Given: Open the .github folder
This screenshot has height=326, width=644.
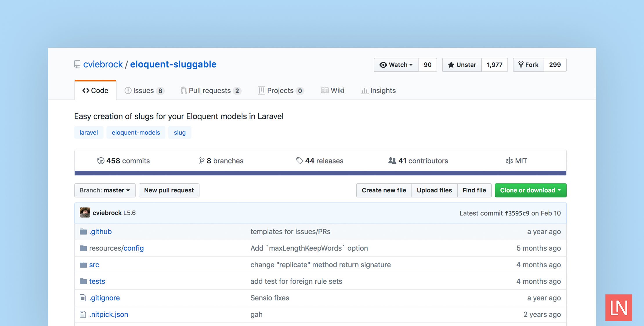Looking at the screenshot, I should (100, 232).
